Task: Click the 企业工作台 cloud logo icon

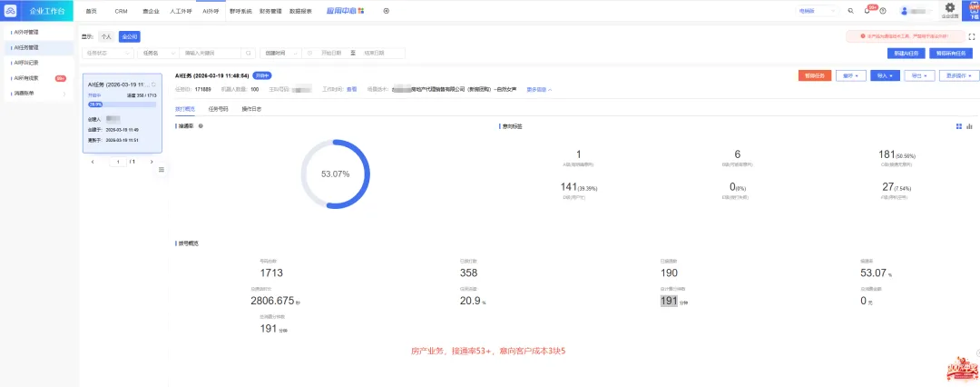Action: tap(12, 11)
